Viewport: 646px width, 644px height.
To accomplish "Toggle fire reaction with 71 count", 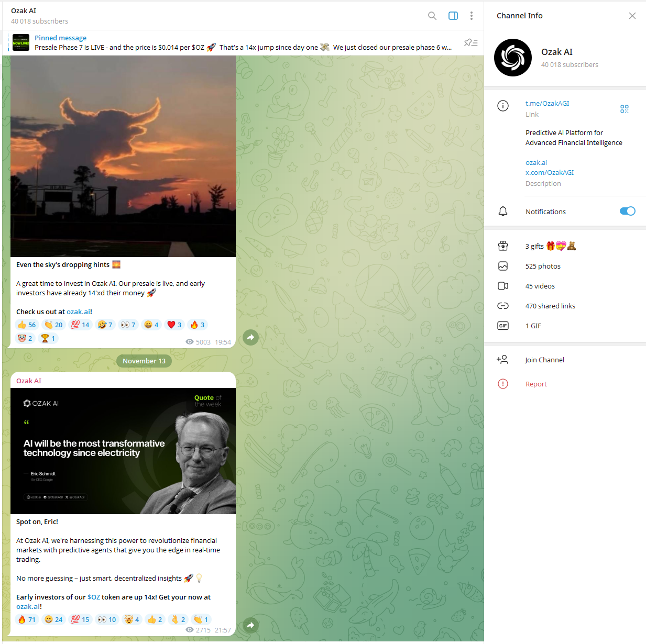I will pyautogui.click(x=27, y=619).
